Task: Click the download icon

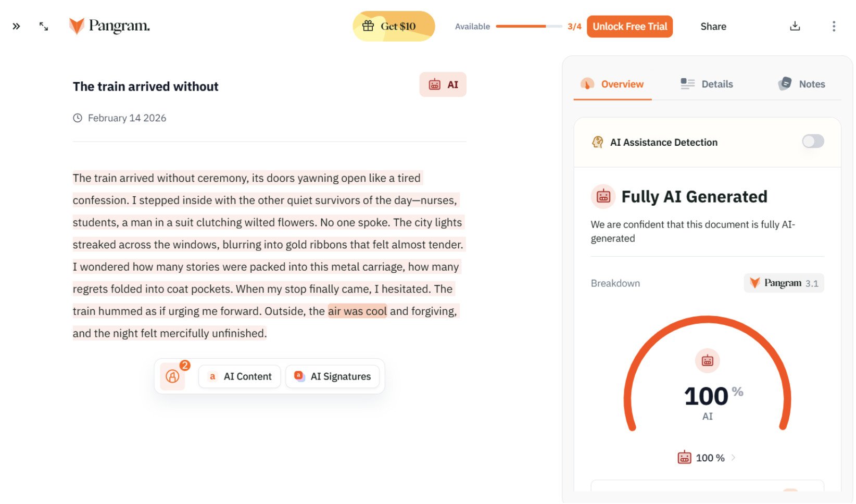Action: tap(795, 26)
